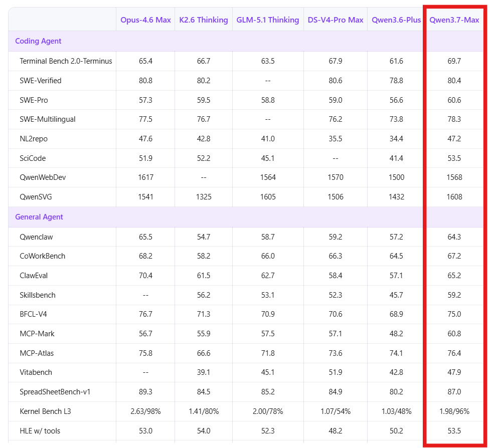Screen dimensions: 492x448
Task: Click the ClawEval row label
Action: [x=34, y=275]
